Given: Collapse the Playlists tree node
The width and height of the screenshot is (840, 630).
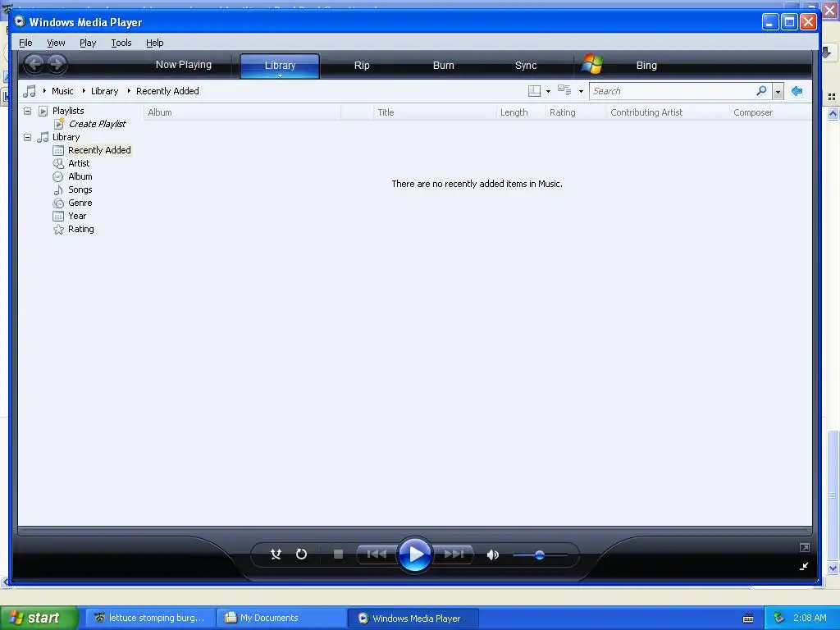Looking at the screenshot, I should point(27,111).
